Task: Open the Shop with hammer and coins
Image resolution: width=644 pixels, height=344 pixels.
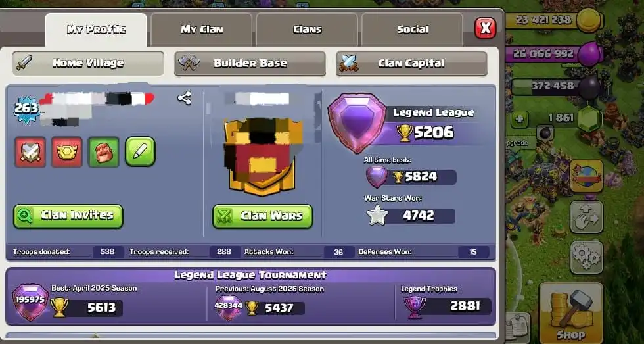Action: coord(571,312)
